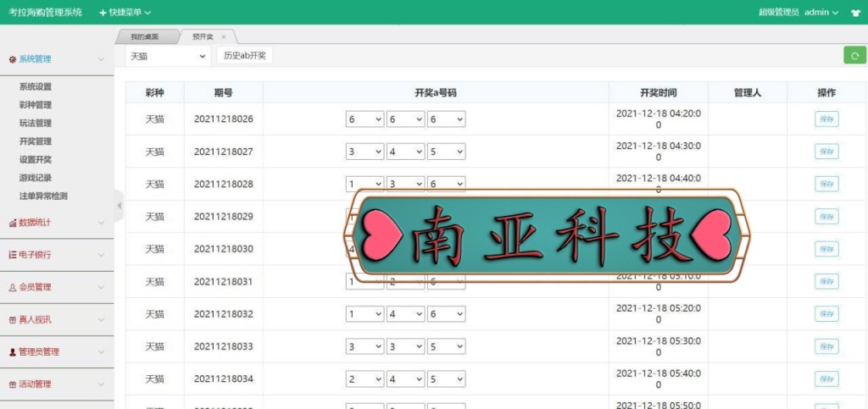868x409 pixels.
Task: Save the row for period 20211218031
Action: tap(826, 282)
